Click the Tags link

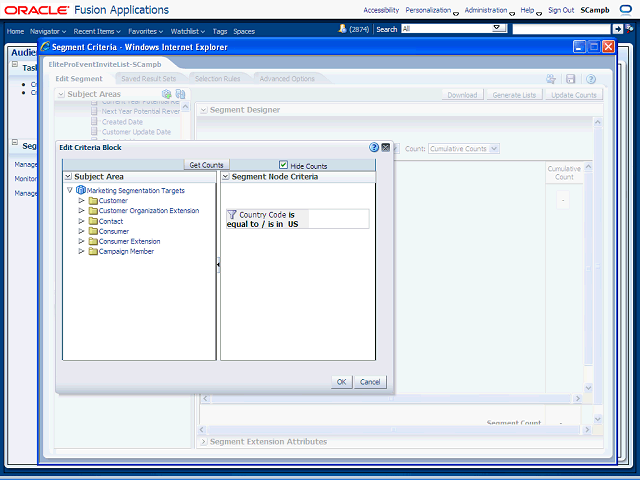220,31
